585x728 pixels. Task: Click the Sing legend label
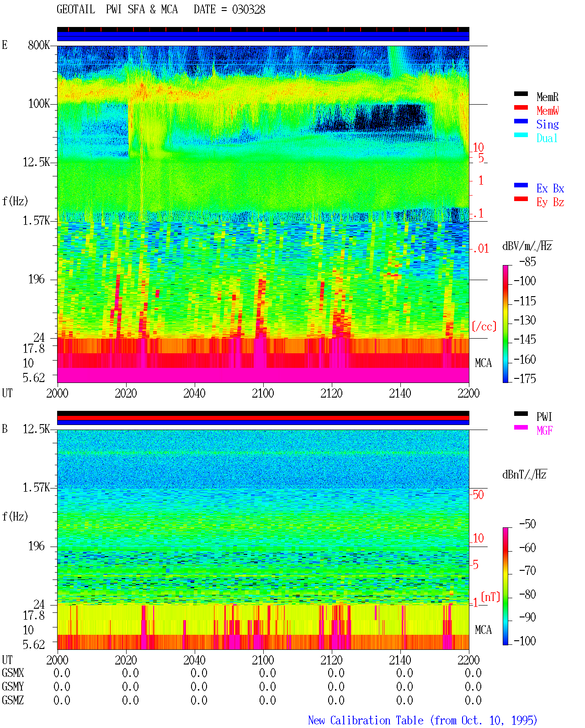pyautogui.click(x=548, y=124)
